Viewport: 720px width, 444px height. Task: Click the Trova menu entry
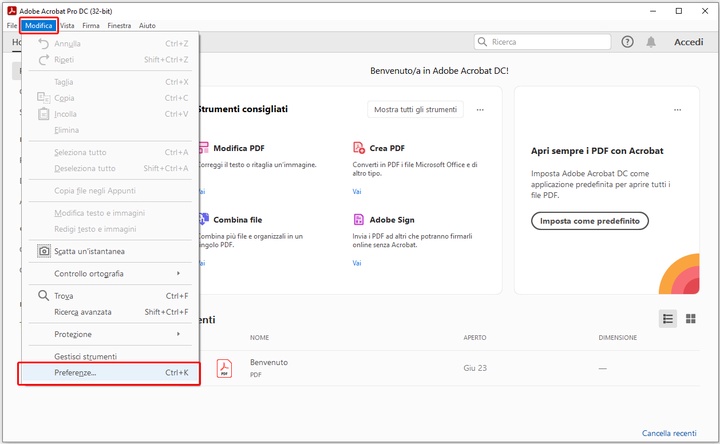point(110,296)
